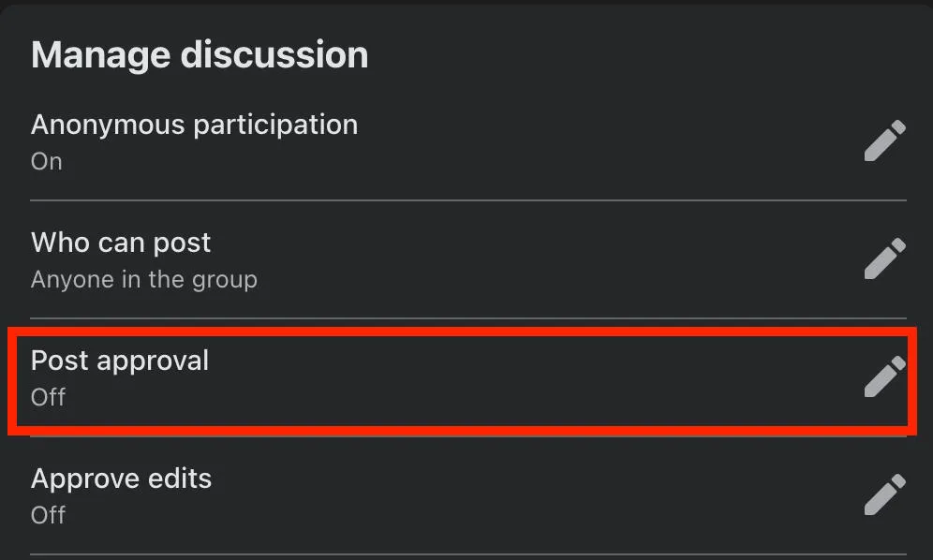This screenshot has width=933, height=560.
Task: Tap the Approve edits pencil icon
Action: [x=885, y=494]
